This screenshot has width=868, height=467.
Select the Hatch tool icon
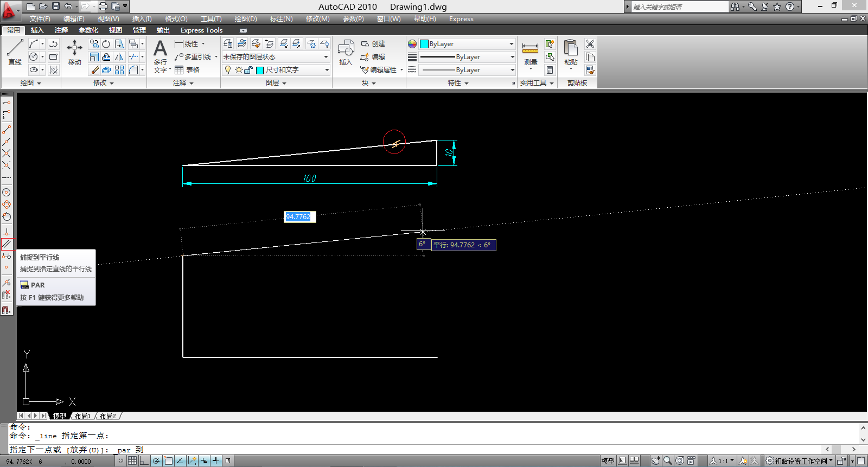53,70
